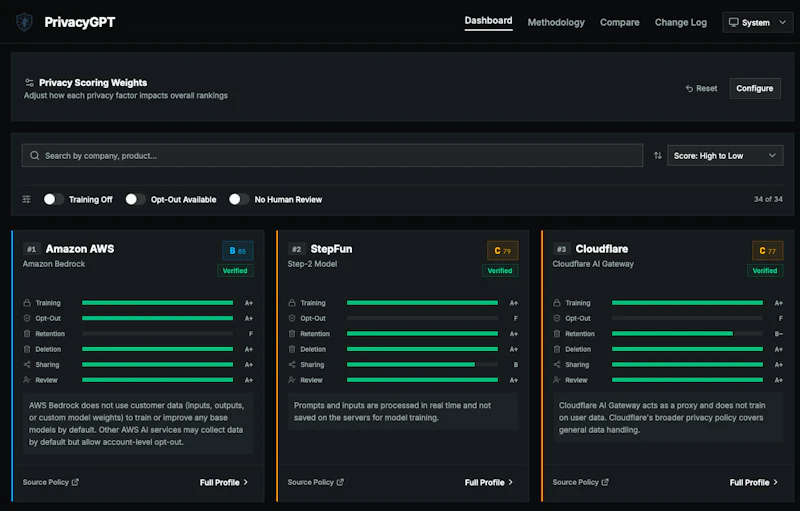The width and height of the screenshot is (800, 511).
Task: Reset the privacy scoring weights
Action: click(702, 88)
